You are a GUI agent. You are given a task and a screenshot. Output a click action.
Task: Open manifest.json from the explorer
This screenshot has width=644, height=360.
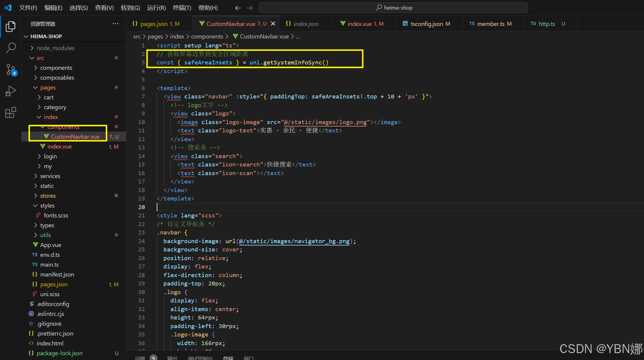click(x=57, y=274)
